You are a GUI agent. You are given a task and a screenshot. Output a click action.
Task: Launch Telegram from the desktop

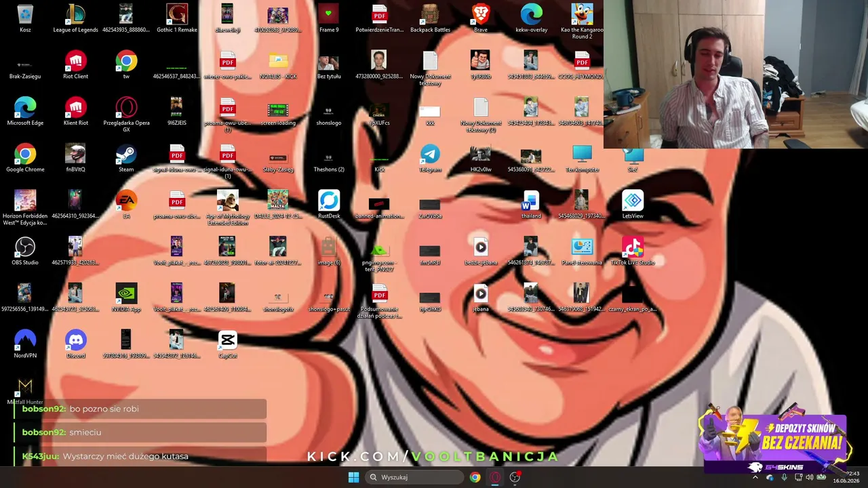pyautogui.click(x=430, y=159)
